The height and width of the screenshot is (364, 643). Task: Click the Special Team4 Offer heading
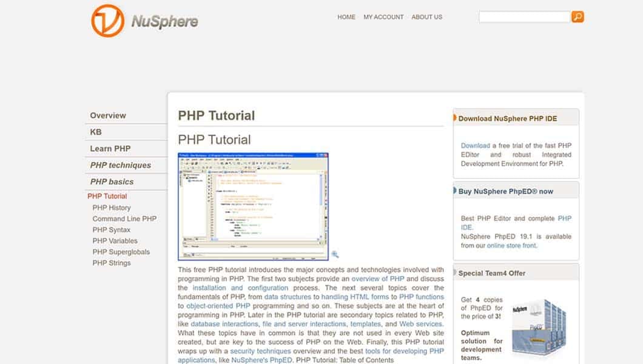492,274
